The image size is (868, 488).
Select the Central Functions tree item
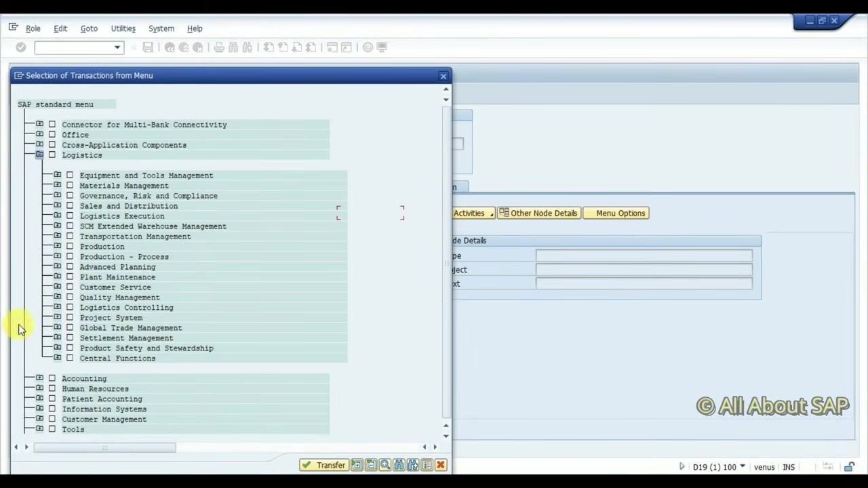point(117,359)
